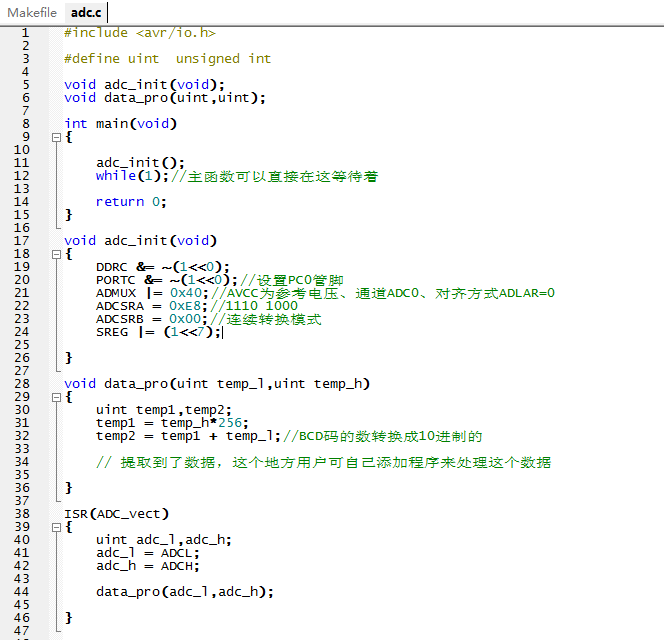Click 'temp2 = temp1 + temp_l;' statement
Image resolution: width=664 pixels, height=640 pixels.
(188, 436)
